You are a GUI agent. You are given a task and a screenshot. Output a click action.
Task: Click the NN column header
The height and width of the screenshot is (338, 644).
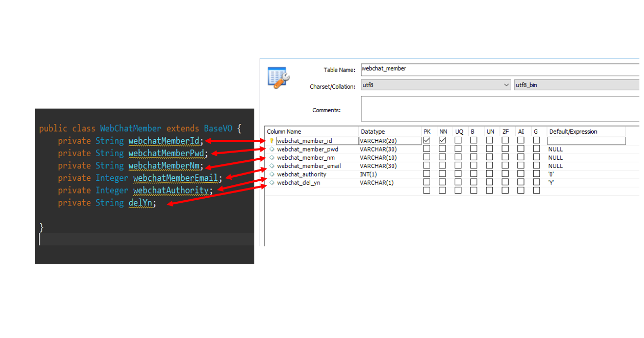click(x=444, y=132)
